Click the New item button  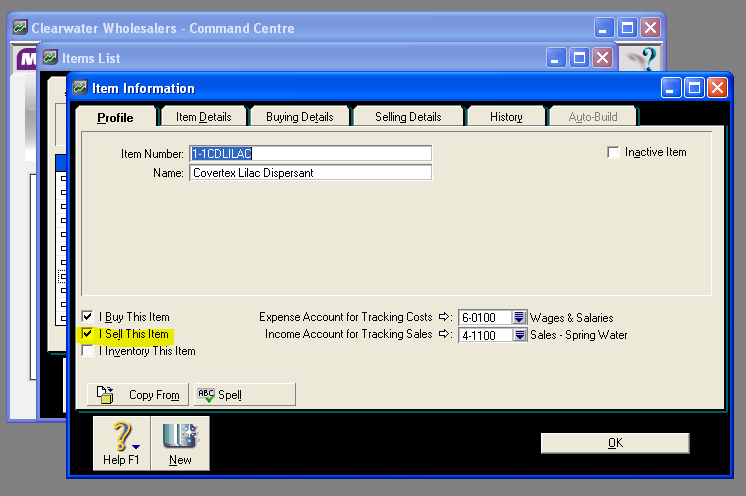180,443
